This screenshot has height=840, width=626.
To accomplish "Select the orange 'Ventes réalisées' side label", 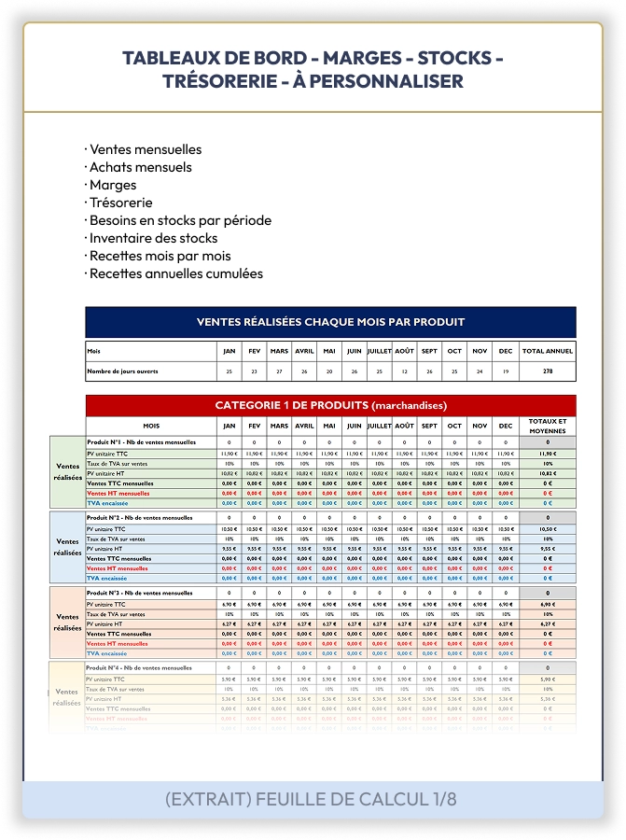I will [x=67, y=623].
